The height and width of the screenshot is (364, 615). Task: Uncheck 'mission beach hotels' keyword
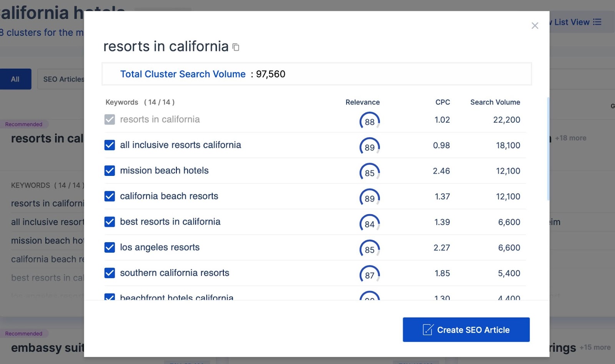(x=110, y=170)
